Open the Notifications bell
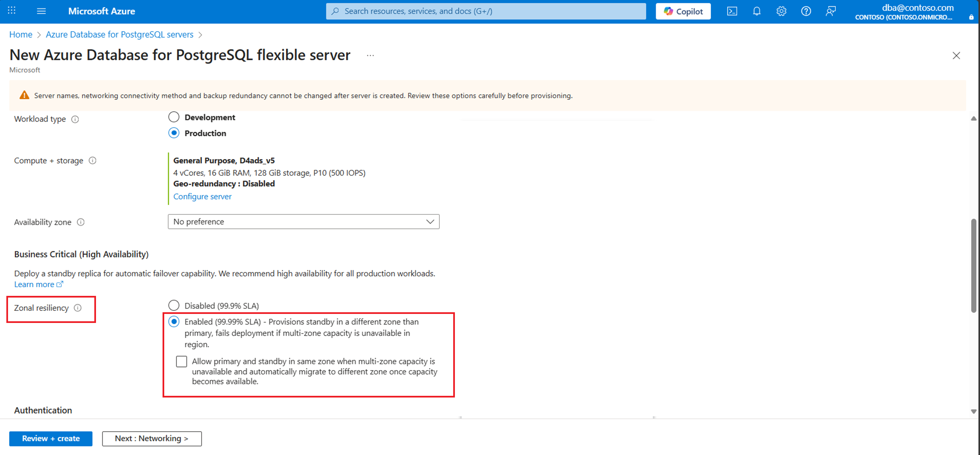The image size is (980, 455). point(756,11)
